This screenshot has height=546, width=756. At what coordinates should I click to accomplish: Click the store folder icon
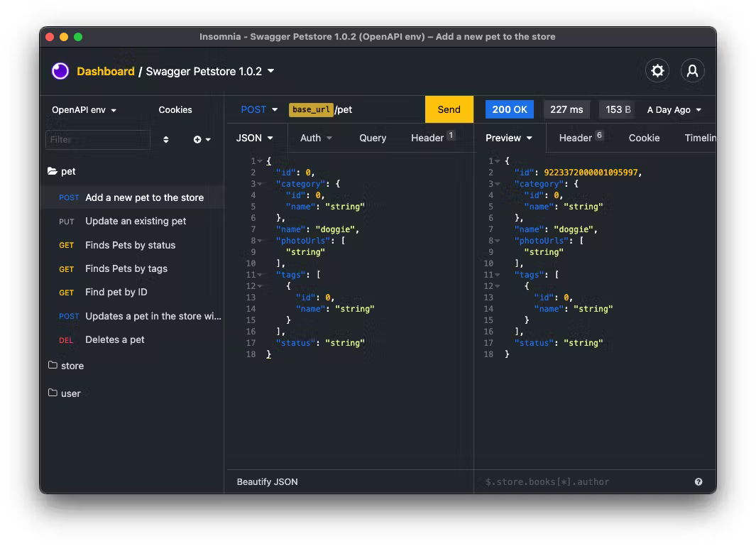pyautogui.click(x=53, y=365)
